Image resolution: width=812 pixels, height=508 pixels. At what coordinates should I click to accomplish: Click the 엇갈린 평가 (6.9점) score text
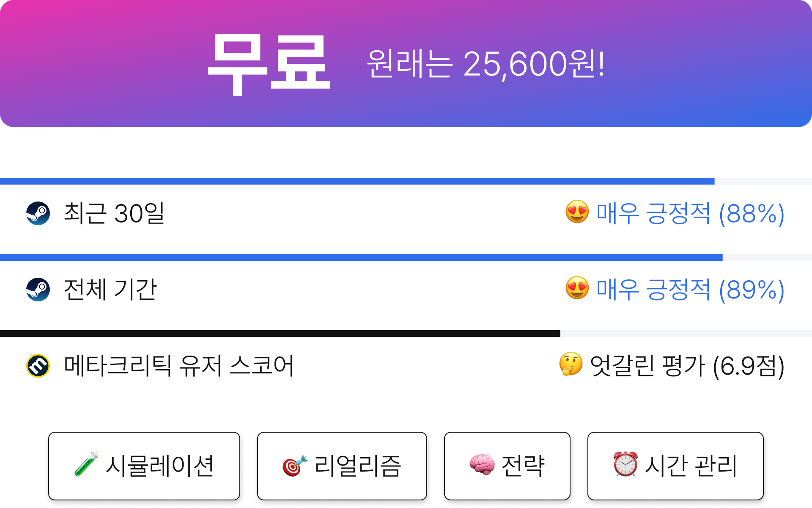[x=687, y=366]
